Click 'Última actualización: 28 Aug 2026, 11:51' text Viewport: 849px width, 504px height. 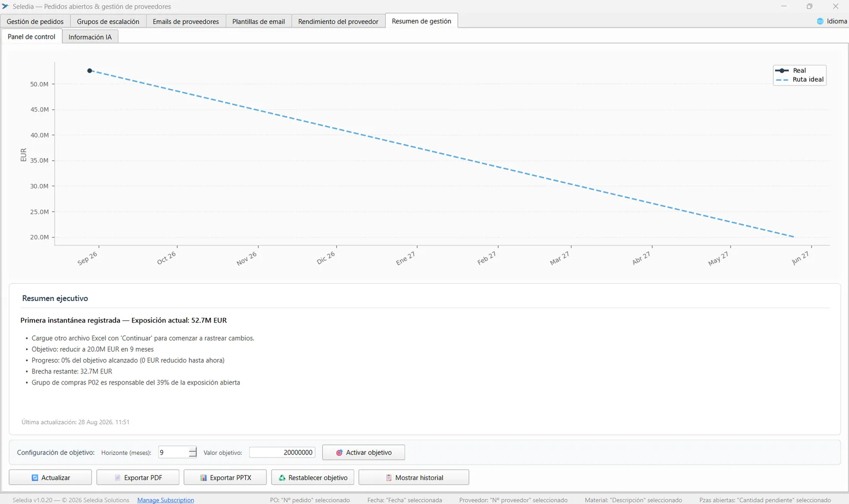75,422
